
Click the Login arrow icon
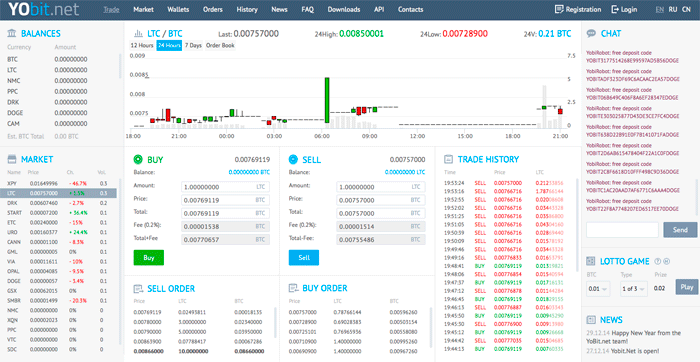coord(615,9)
